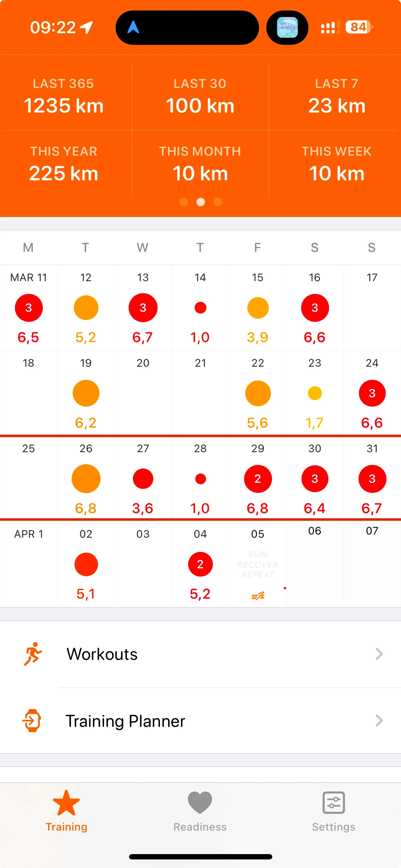Tap the Readiness heart icon
401x868 pixels.
coord(200,803)
